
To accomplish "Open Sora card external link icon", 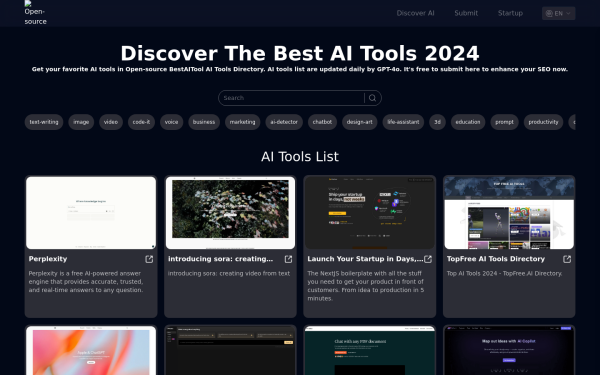I will click(289, 259).
